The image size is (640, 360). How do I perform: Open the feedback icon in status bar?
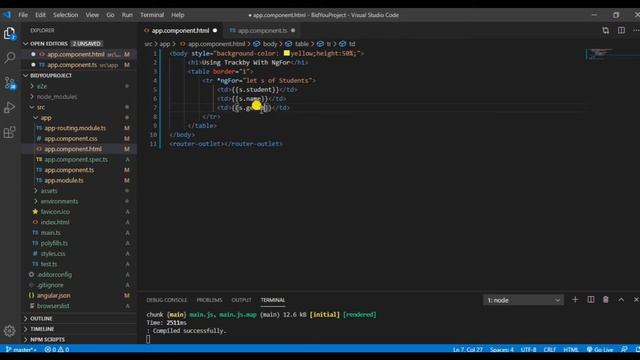tap(624, 349)
